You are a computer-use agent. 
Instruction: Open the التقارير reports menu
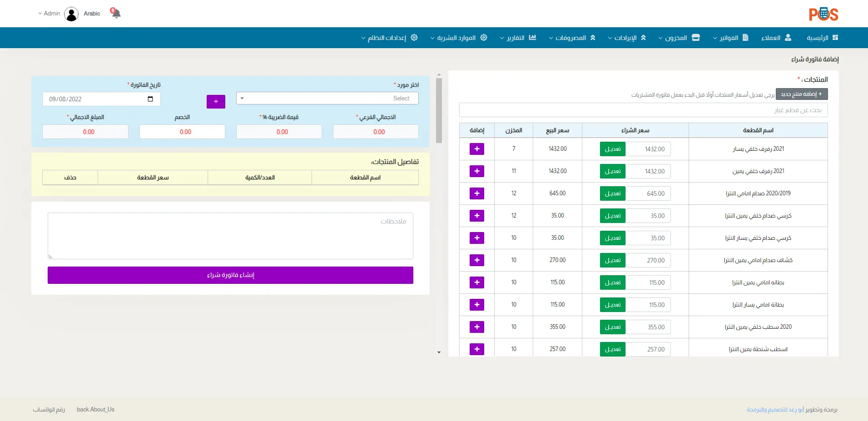(x=518, y=38)
